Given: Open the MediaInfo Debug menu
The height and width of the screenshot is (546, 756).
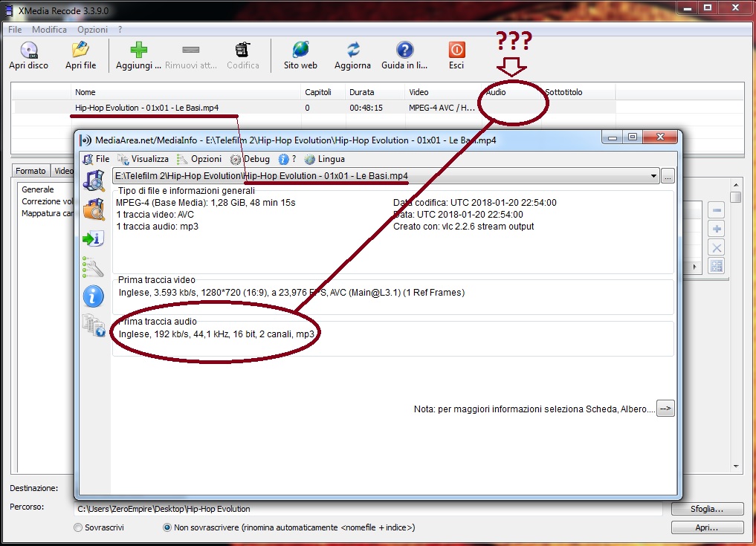Looking at the screenshot, I should [250, 159].
